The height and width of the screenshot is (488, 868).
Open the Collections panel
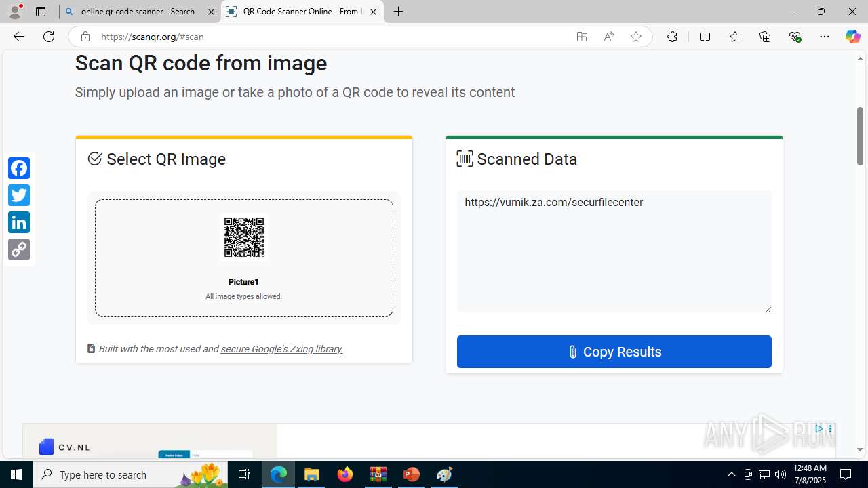(x=765, y=37)
